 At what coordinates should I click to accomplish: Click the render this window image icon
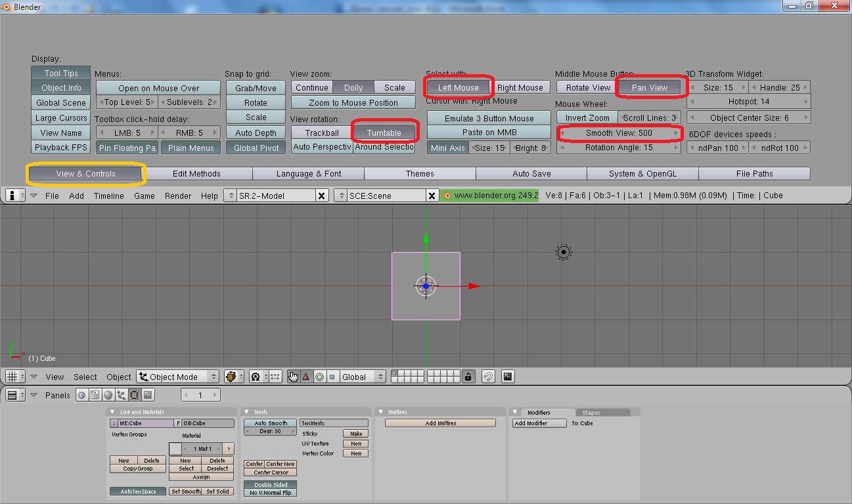click(507, 377)
